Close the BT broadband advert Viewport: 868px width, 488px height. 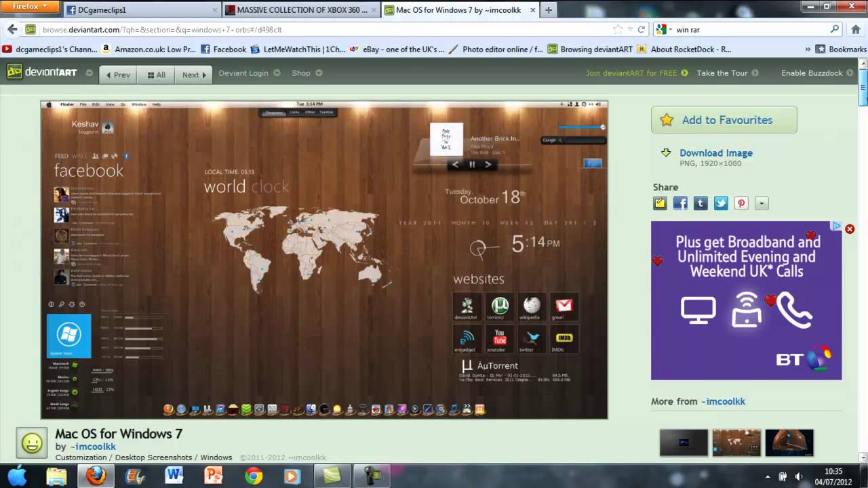(x=850, y=229)
